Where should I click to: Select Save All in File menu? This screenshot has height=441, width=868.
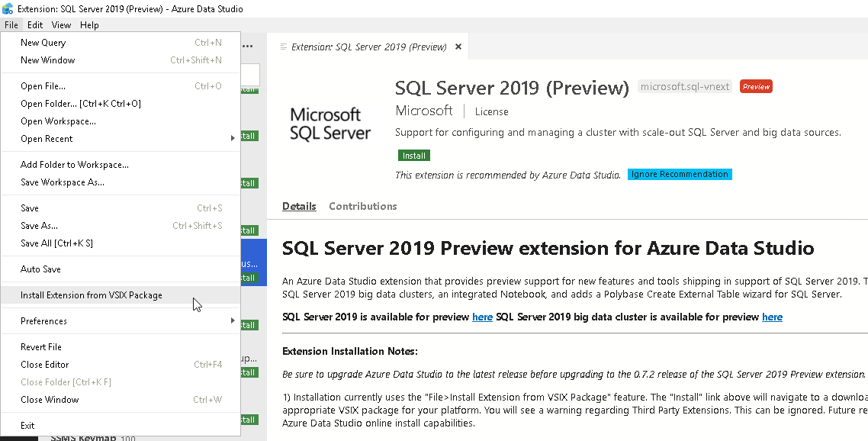pos(56,243)
